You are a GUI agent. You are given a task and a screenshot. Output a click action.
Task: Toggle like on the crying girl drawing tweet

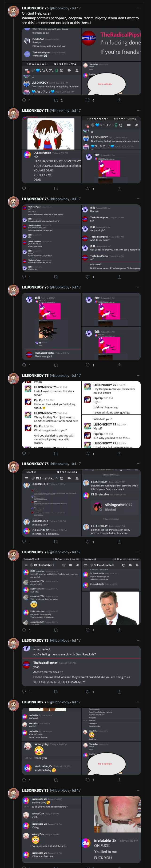pyautogui.click(x=87, y=188)
